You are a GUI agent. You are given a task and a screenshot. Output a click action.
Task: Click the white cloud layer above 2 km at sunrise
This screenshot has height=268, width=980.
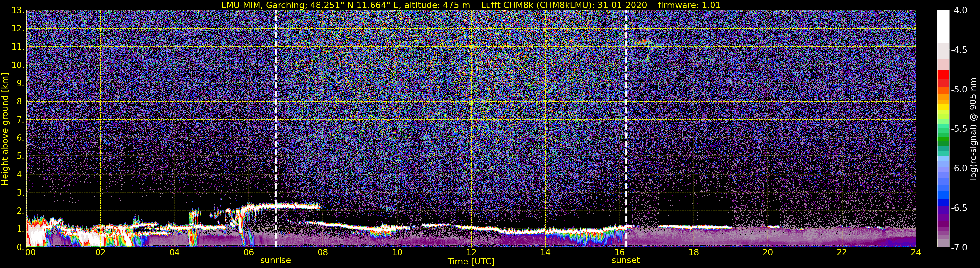pos(281,206)
